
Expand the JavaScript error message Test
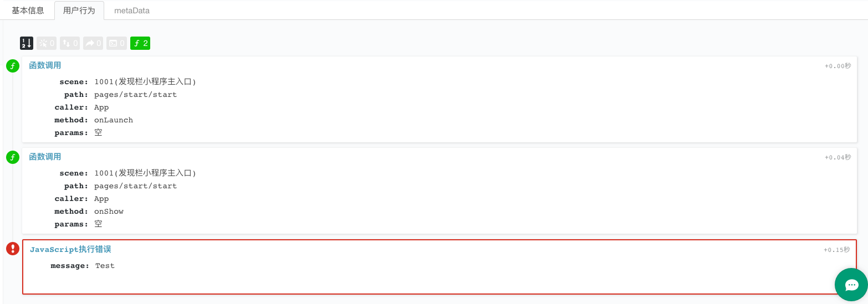pyautogui.click(x=105, y=266)
